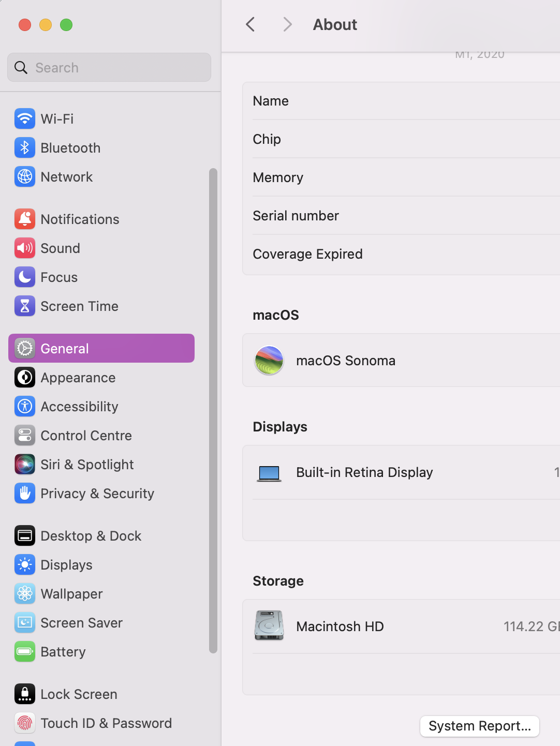Click the Coverage Expired row
The height and width of the screenshot is (746, 560).
click(401, 254)
